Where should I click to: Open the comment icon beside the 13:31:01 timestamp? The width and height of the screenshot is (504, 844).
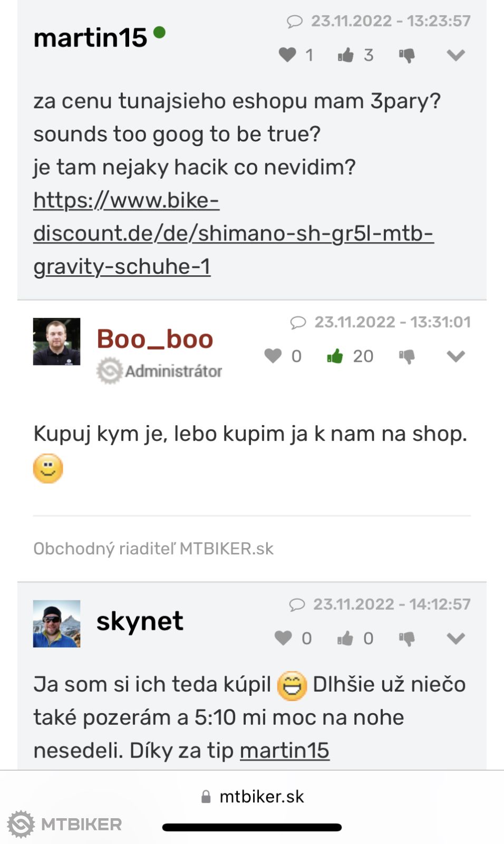click(298, 322)
